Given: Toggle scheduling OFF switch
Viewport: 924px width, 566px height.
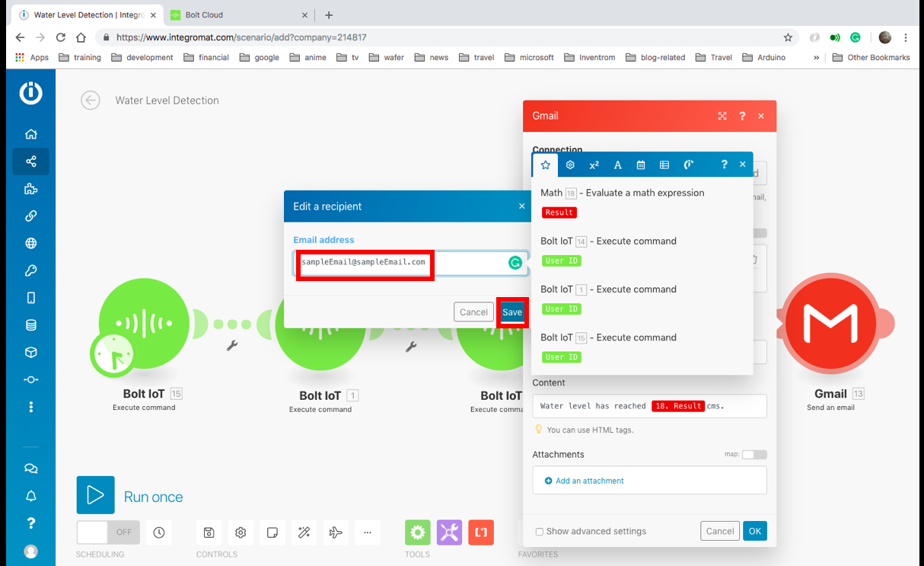Looking at the screenshot, I should [108, 532].
